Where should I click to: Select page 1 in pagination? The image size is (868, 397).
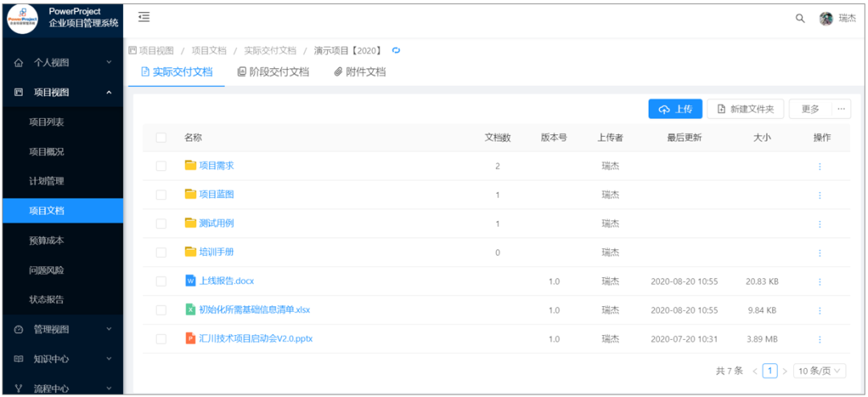pos(769,371)
